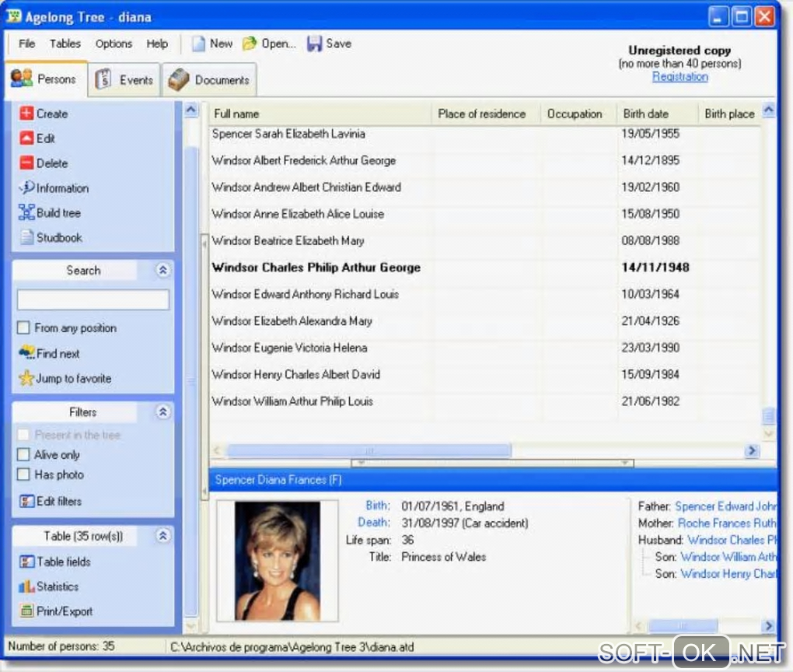Image resolution: width=793 pixels, height=672 pixels.
Task: Select row Windsor Andrew Albert Christian Edward
Action: [x=484, y=187]
